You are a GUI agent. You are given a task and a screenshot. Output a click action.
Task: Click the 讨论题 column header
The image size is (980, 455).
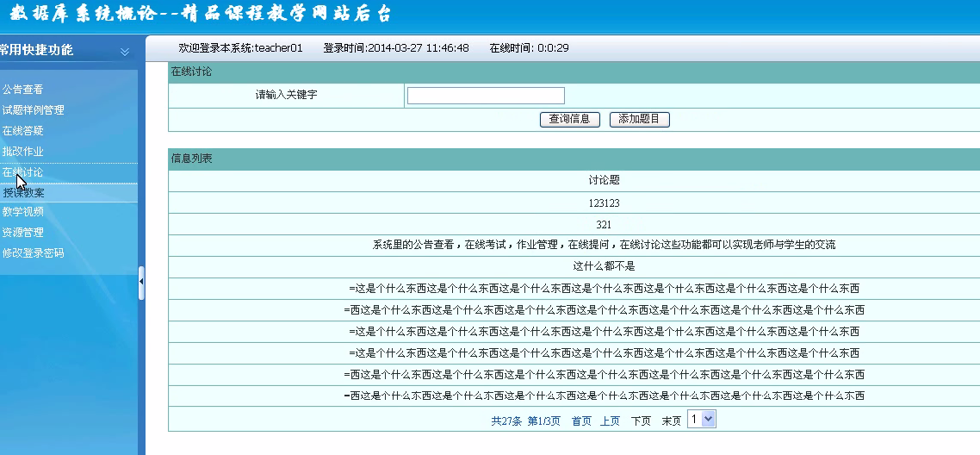604,180
